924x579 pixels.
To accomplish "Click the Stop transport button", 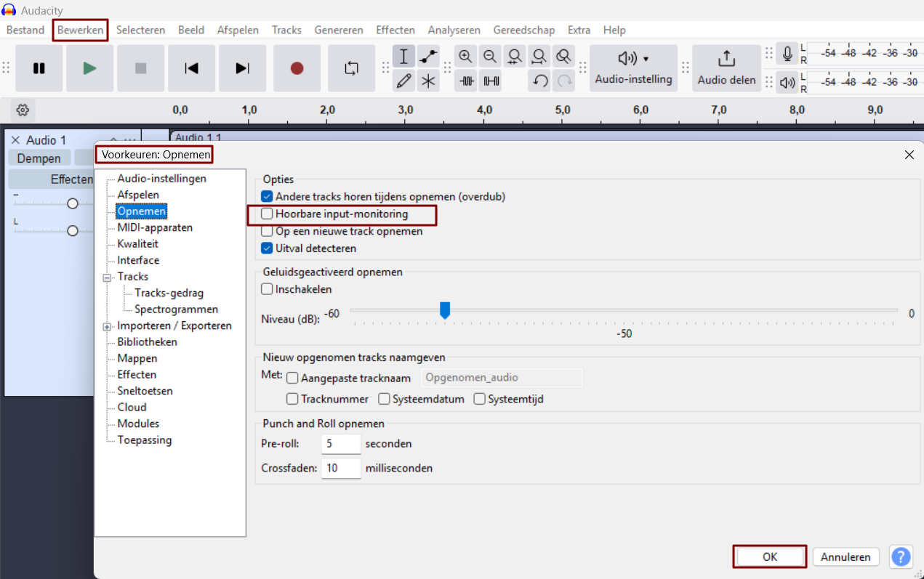I will [141, 68].
